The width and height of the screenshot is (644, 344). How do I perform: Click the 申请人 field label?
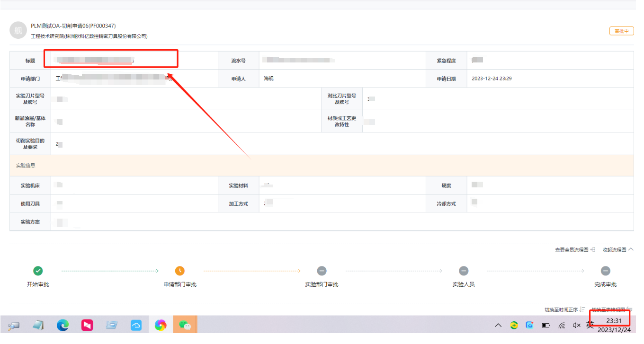pyautogui.click(x=238, y=79)
